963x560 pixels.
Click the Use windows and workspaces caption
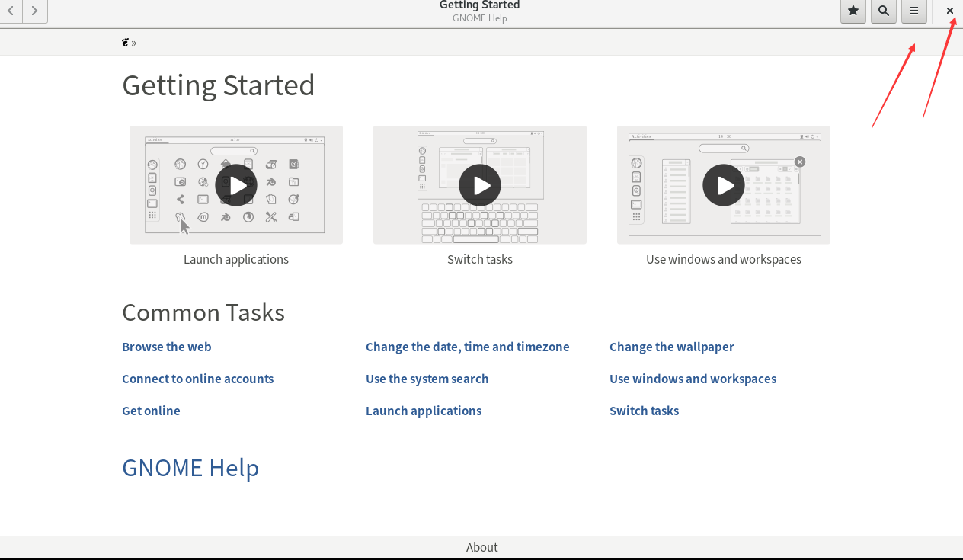[724, 259]
